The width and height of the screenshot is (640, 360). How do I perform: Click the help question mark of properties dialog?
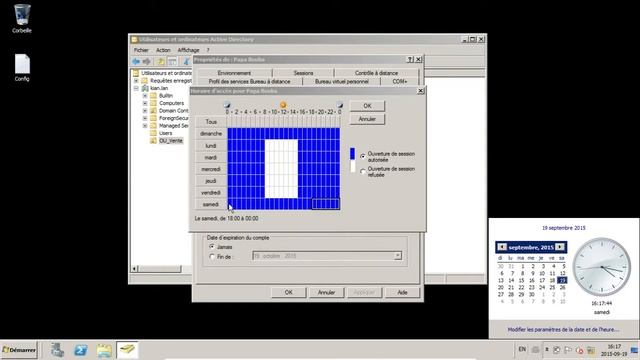[410, 60]
